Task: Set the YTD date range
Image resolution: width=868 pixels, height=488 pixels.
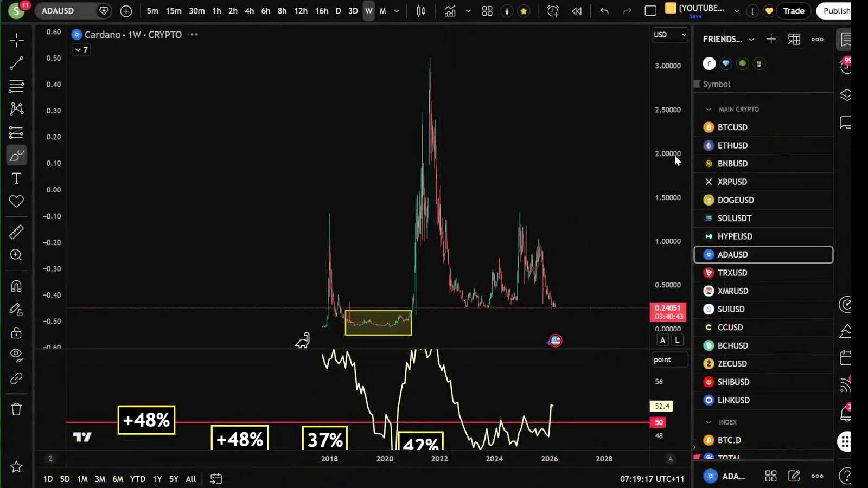Action: [x=138, y=479]
